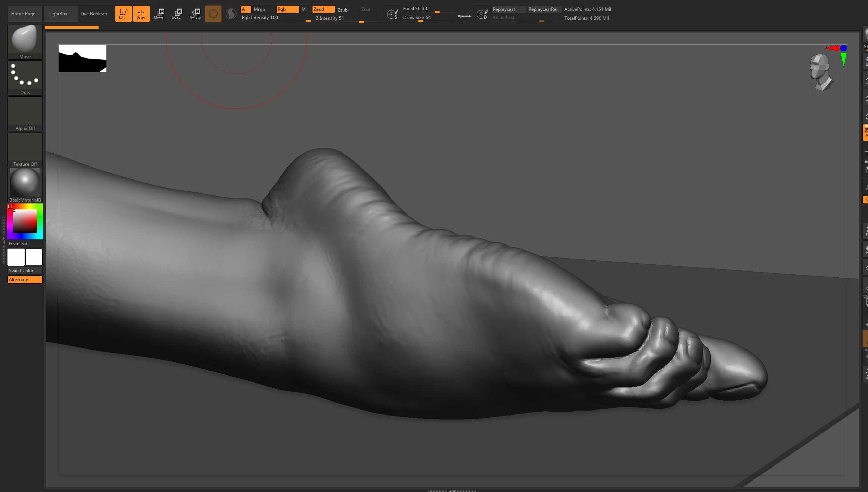
Task: Open the Dots stroke type selector
Action: pyautogui.click(x=25, y=78)
